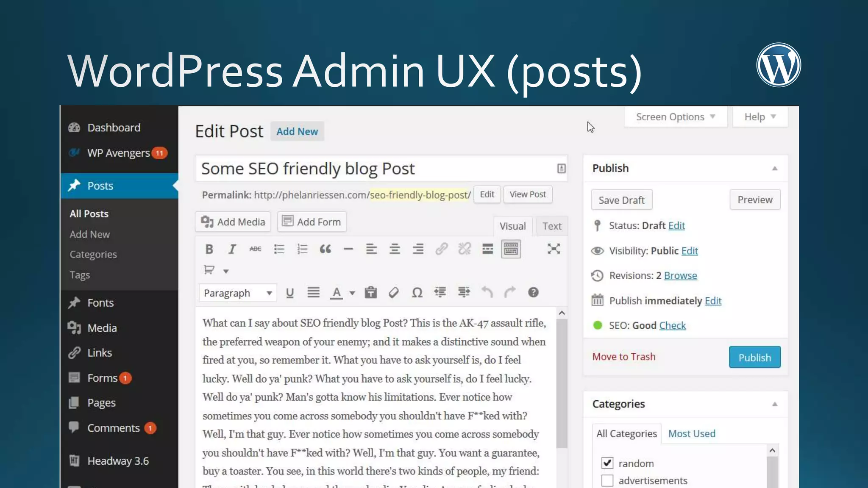868x488 pixels.
Task: Uncheck the random category checkbox
Action: pyautogui.click(x=607, y=463)
